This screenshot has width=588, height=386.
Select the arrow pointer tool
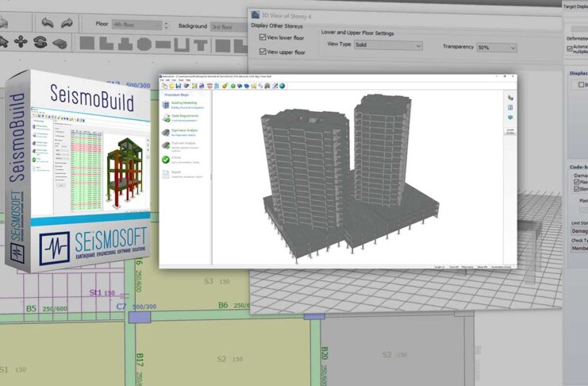4,41
